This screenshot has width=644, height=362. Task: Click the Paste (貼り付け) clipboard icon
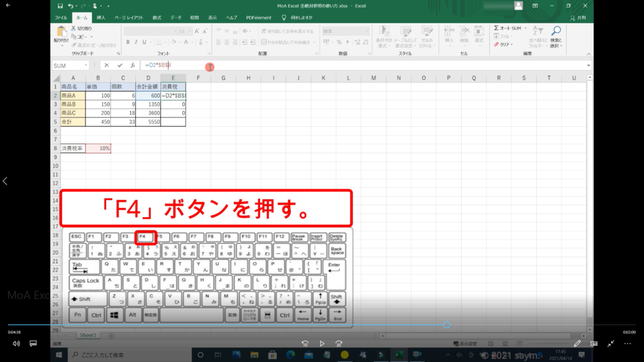point(62,33)
